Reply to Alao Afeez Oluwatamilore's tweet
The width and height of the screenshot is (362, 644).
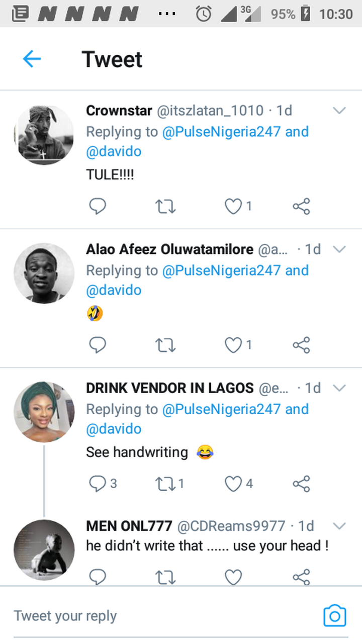click(x=98, y=345)
